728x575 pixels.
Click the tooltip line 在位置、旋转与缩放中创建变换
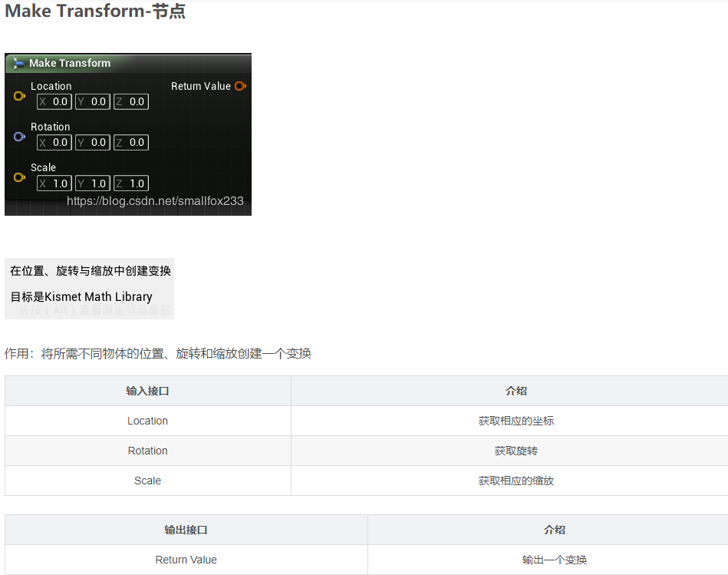point(91,271)
